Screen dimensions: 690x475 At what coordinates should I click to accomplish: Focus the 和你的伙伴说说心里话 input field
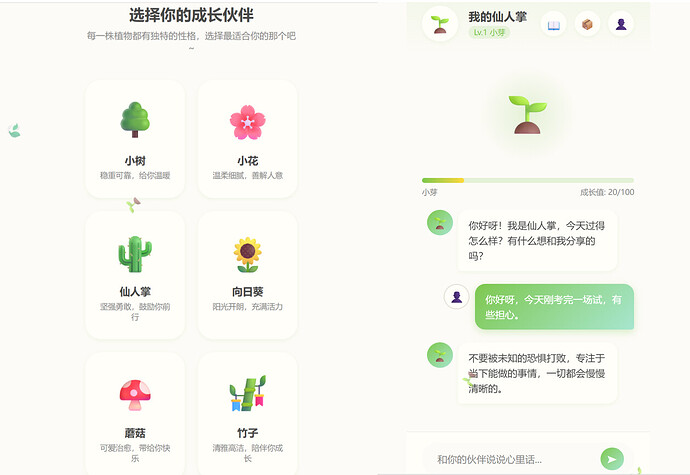click(510, 460)
